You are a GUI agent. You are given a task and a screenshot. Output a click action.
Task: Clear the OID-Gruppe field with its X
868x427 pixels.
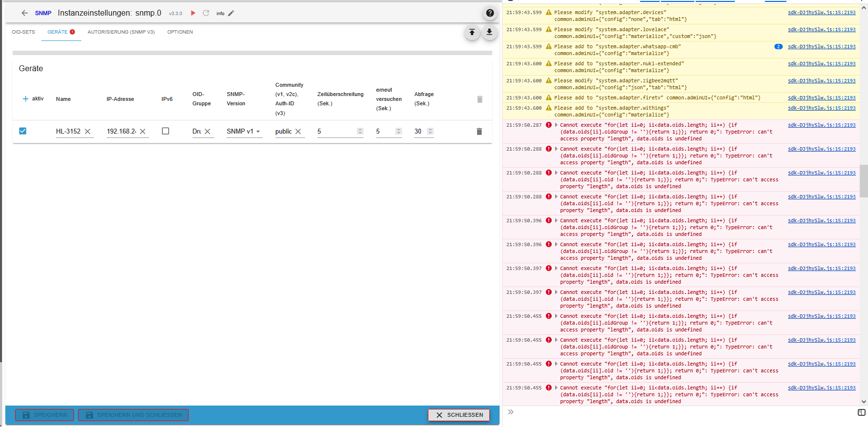point(208,131)
